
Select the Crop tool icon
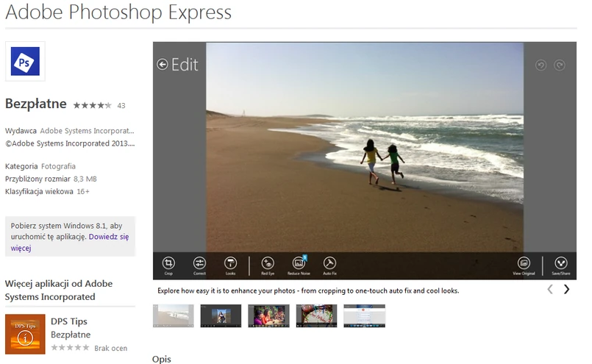(168, 263)
